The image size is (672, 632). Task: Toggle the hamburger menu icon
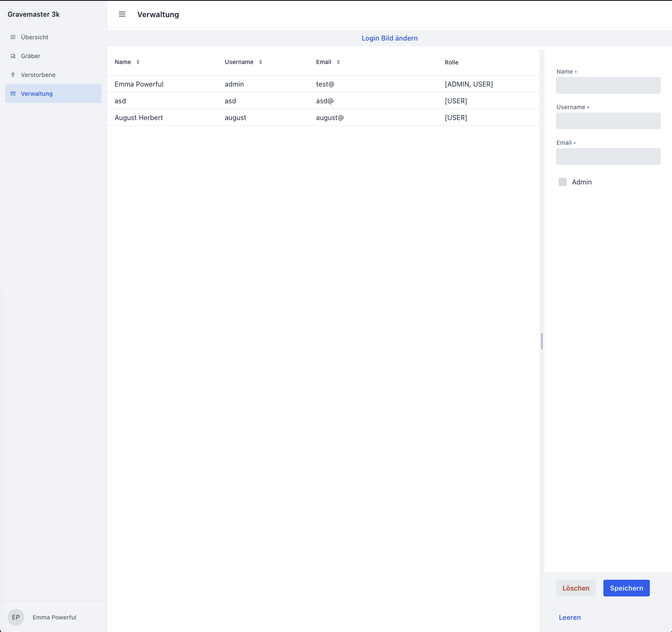pyautogui.click(x=122, y=14)
